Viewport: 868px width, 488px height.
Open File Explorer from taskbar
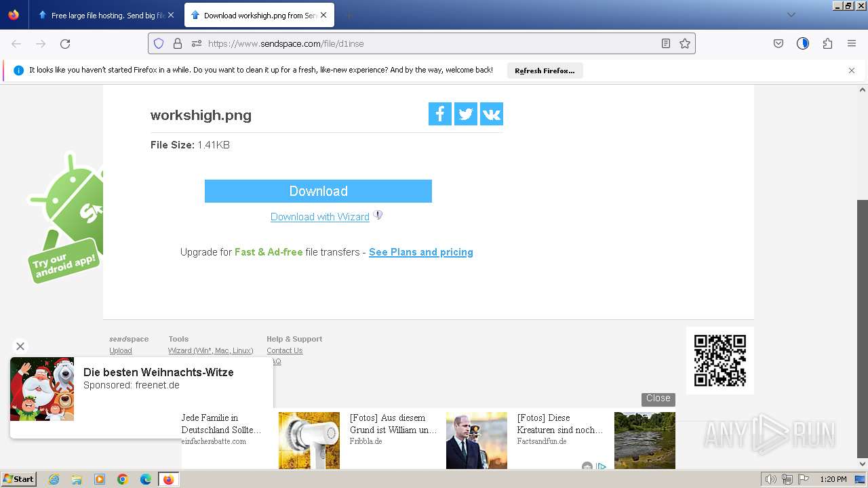[x=77, y=479]
